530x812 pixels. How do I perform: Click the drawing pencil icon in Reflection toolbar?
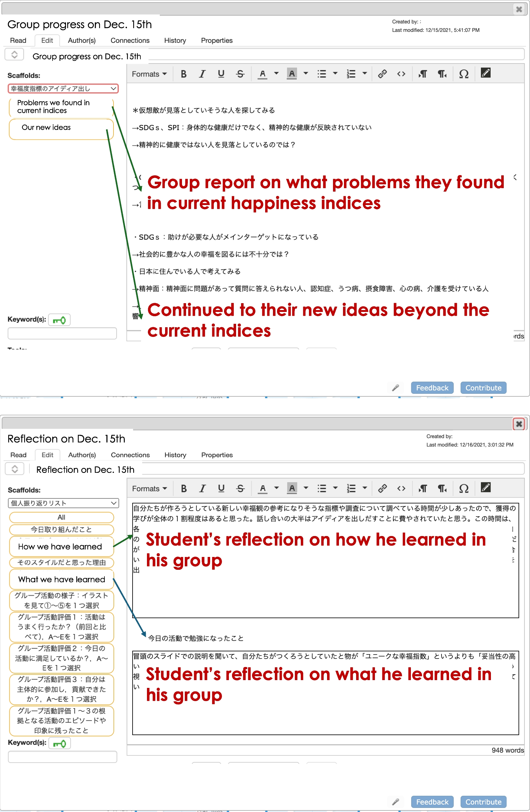pos(485,488)
